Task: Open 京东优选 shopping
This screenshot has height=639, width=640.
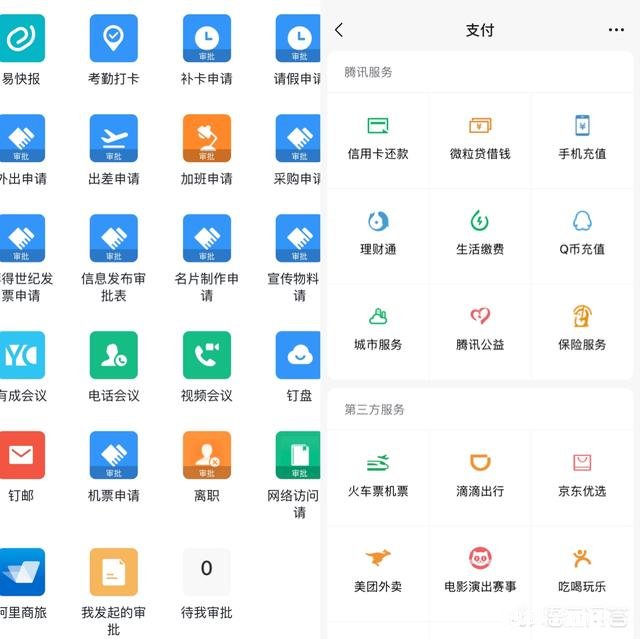Action: click(x=582, y=477)
